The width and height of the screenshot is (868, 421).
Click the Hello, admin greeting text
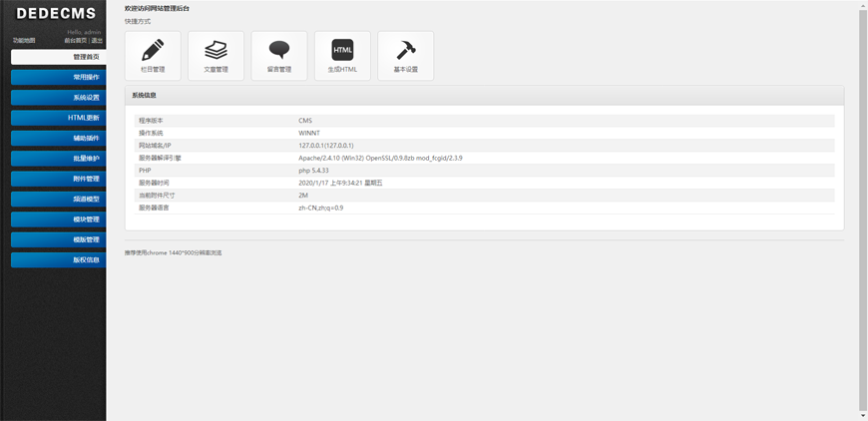[x=84, y=32]
